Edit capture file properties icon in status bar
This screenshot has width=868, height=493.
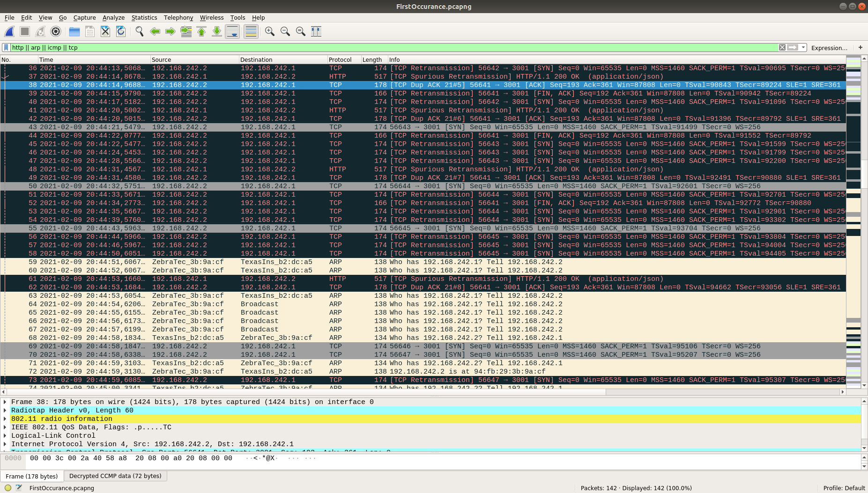(x=19, y=488)
